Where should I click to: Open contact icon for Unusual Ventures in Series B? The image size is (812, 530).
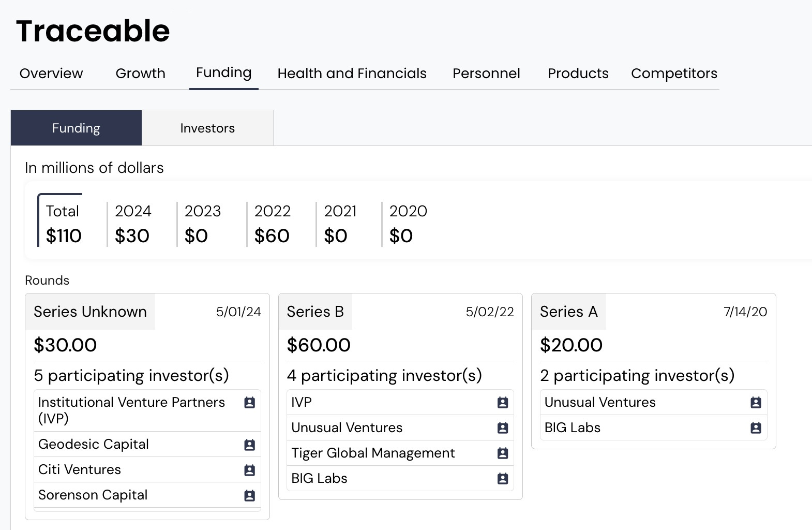(x=502, y=428)
